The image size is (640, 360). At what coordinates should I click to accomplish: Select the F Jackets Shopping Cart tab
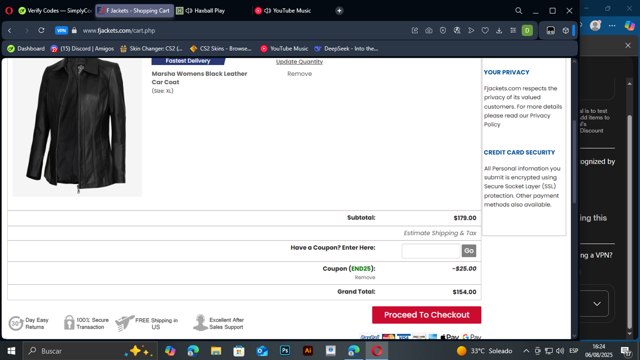click(x=135, y=11)
